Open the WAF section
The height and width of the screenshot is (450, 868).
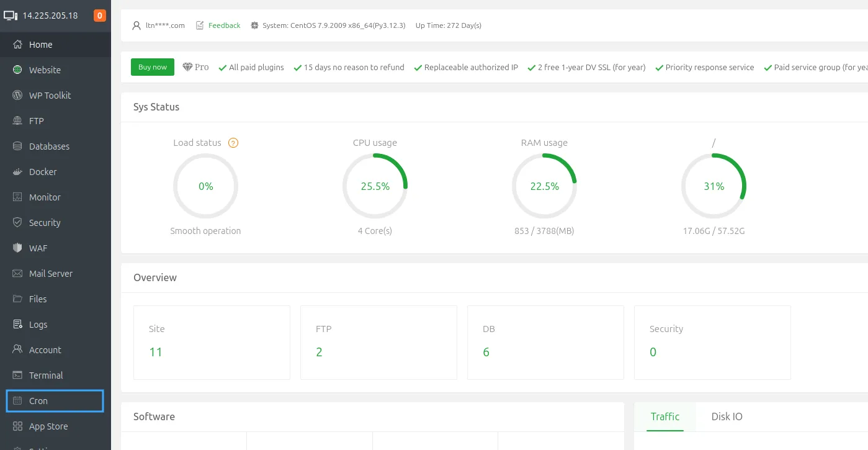(37, 248)
